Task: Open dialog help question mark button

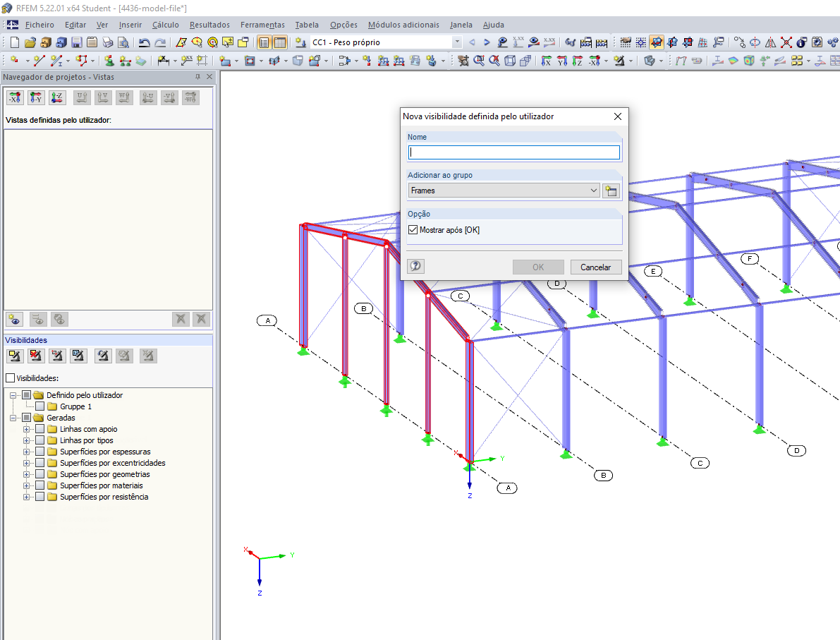Action: click(415, 266)
